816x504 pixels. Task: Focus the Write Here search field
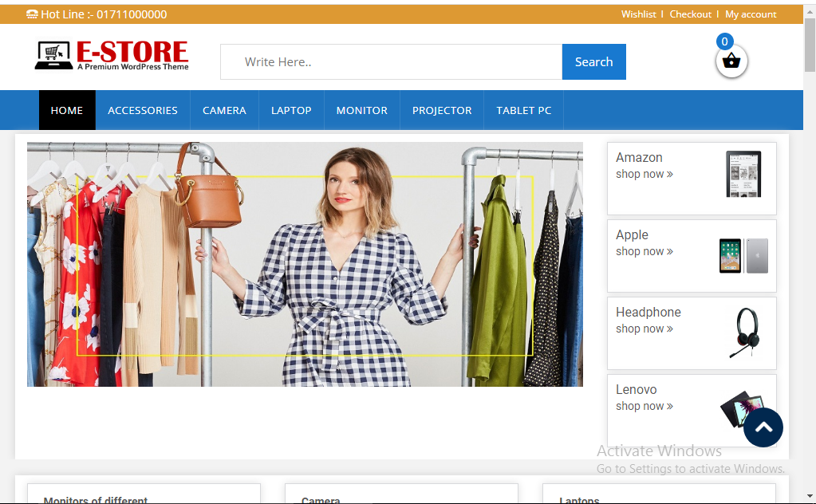pos(391,62)
